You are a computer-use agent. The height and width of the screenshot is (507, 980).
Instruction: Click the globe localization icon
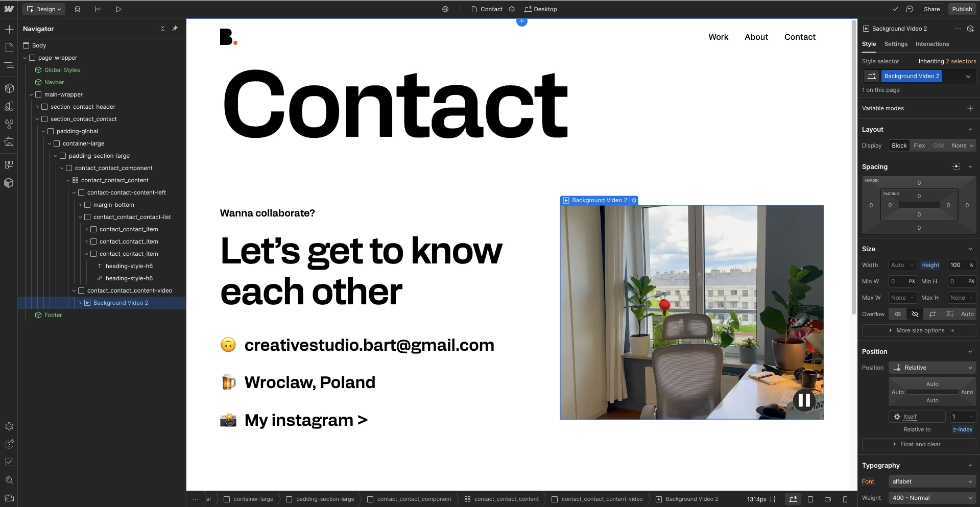(445, 9)
